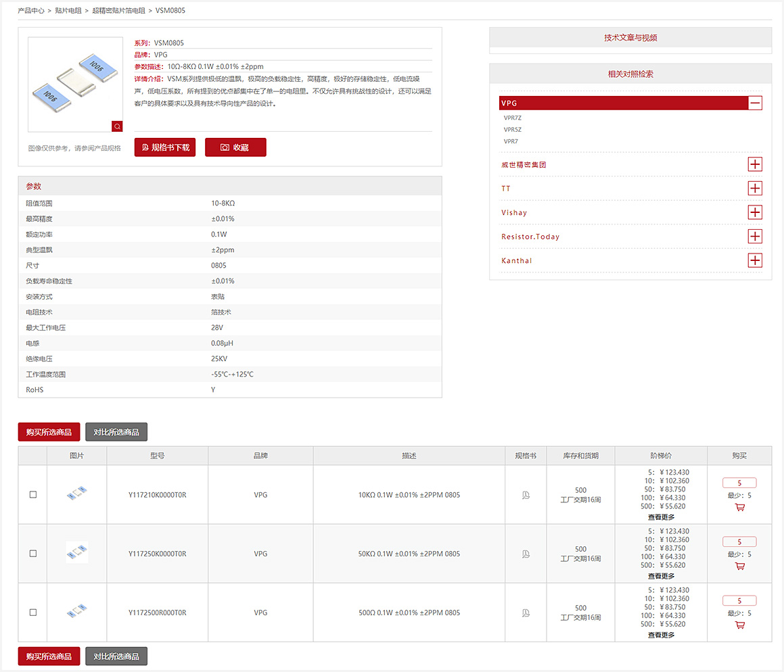The width and height of the screenshot is (784, 672).
Task: Click the magnifier icon on product image
Action: pos(117,126)
